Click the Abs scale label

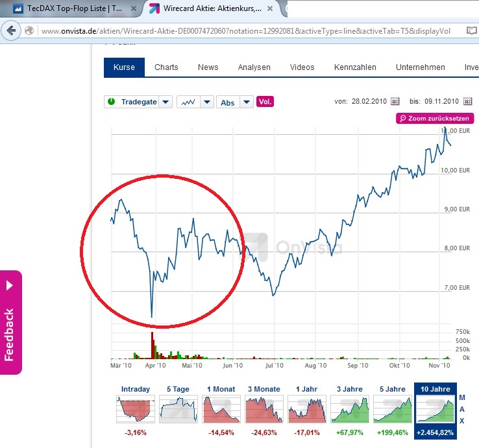[x=228, y=102]
